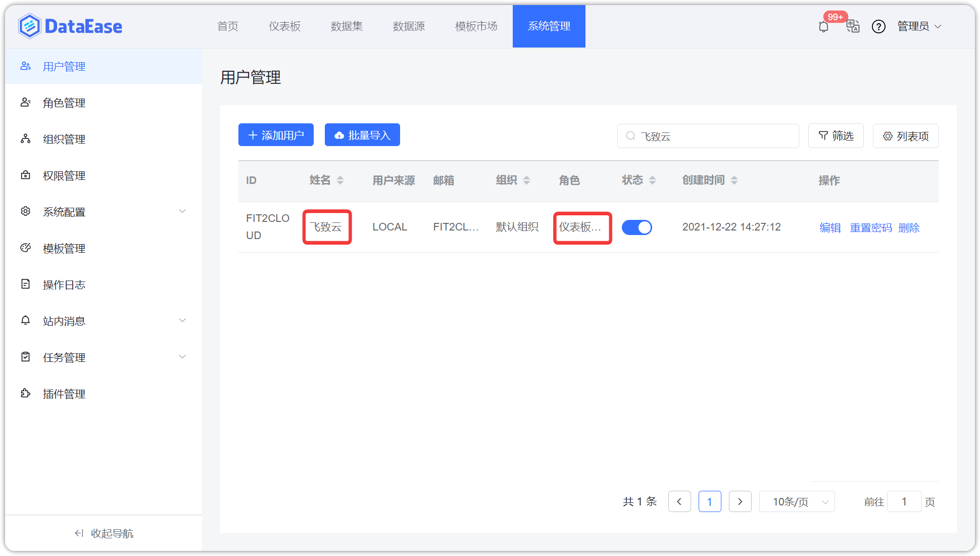The height and width of the screenshot is (556, 980).
Task: Open the help question mark icon
Action: pyautogui.click(x=878, y=26)
